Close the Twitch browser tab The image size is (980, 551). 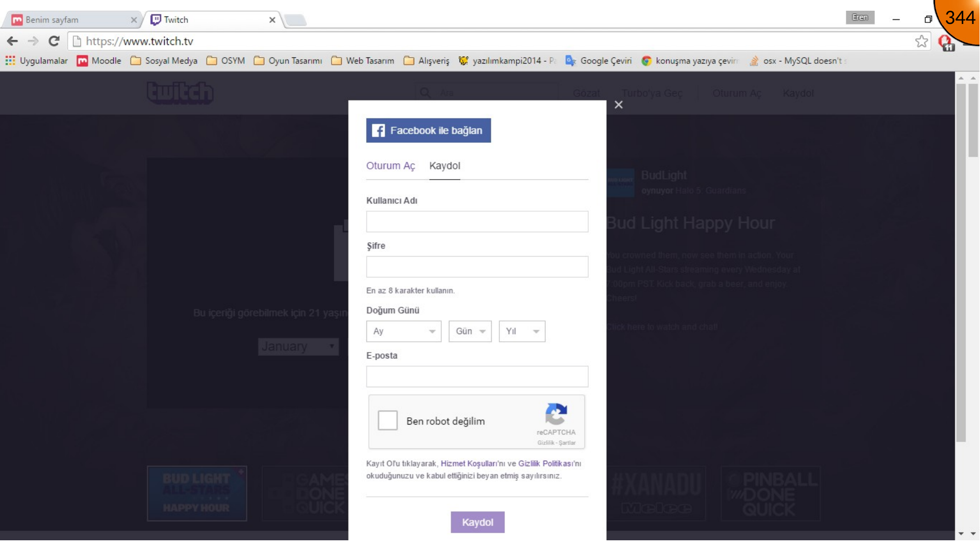[x=272, y=20]
